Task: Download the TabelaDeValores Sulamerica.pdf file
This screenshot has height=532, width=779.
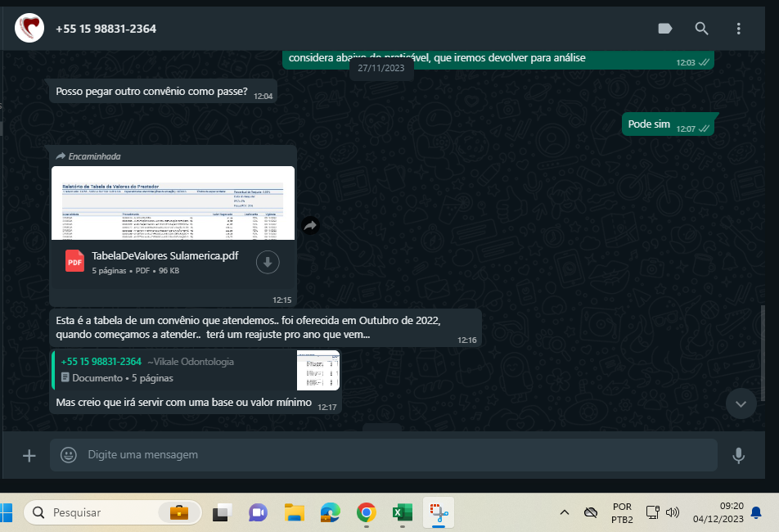Action: pyautogui.click(x=268, y=262)
